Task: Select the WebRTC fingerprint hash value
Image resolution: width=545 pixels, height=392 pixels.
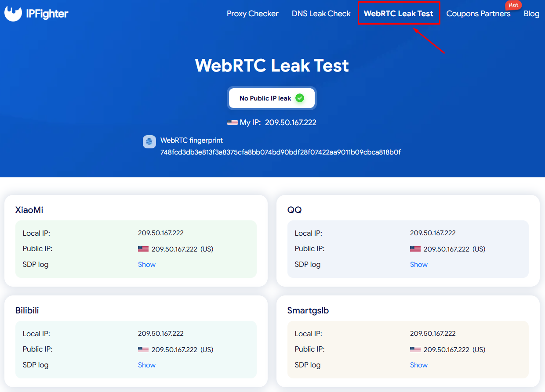Action: click(x=280, y=152)
